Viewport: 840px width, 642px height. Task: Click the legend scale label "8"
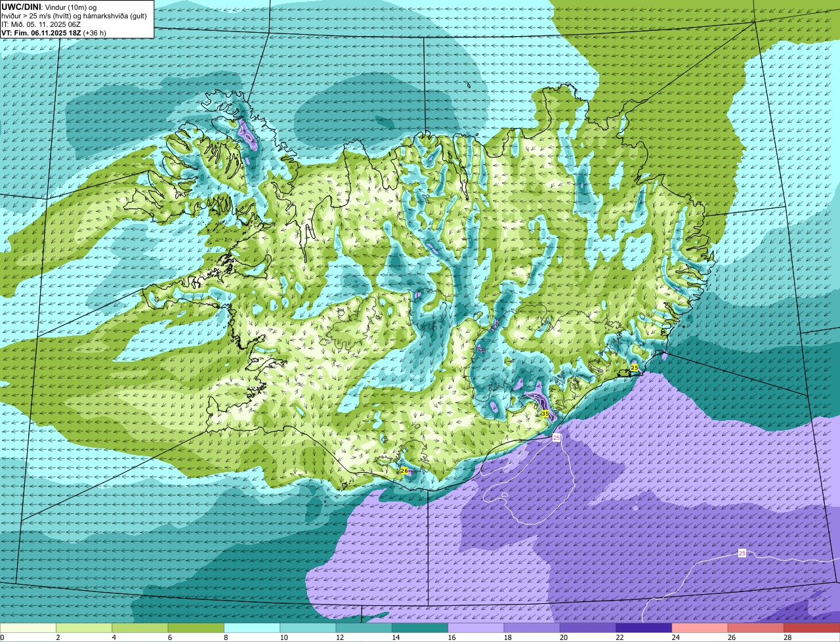click(x=226, y=637)
